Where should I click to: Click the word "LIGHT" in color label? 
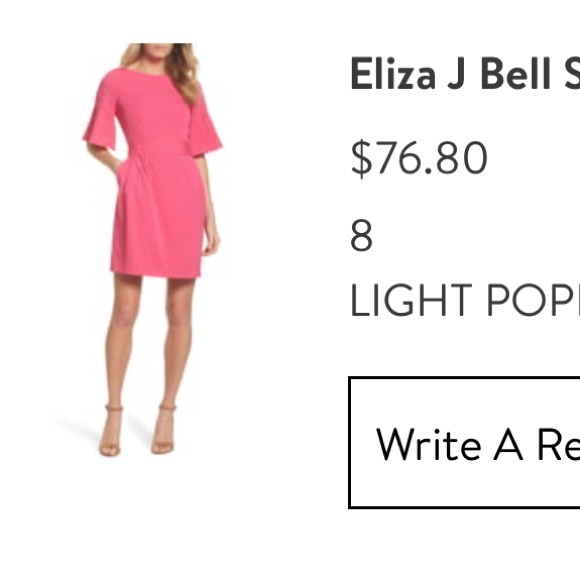coord(411,300)
